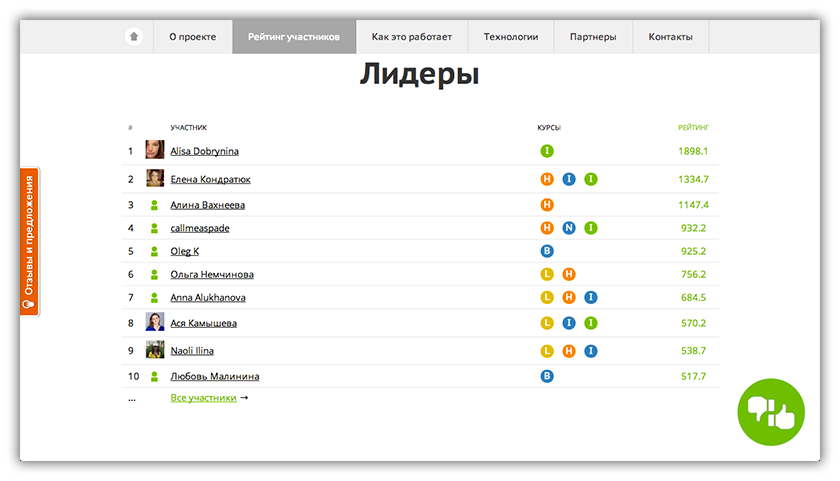Image resolution: width=840 pixels, height=481 pixels.
Task: Click the green I badge in Ася Камышева's row
Action: 591,323
